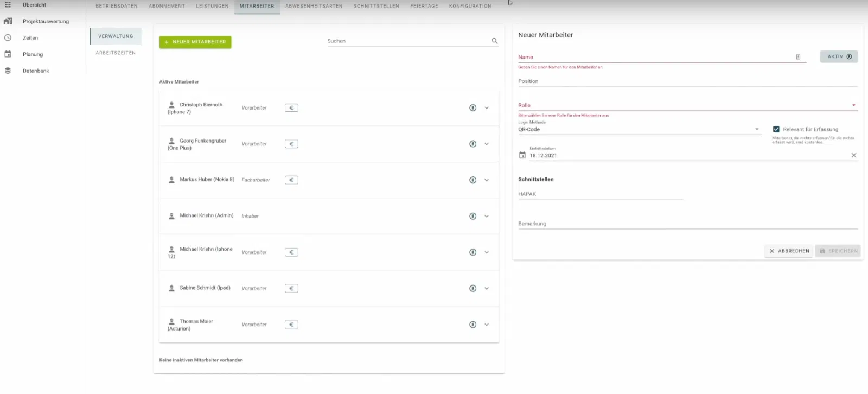Image resolution: width=868 pixels, height=394 pixels.
Task: Click the calendar icon beside Eintrittsdatum
Action: (522, 155)
